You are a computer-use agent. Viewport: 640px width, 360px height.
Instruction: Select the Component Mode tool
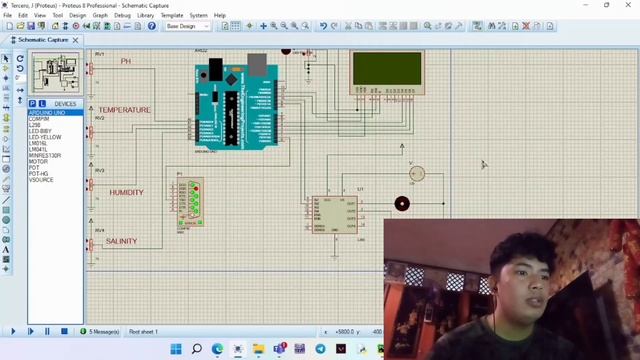pyautogui.click(x=6, y=68)
